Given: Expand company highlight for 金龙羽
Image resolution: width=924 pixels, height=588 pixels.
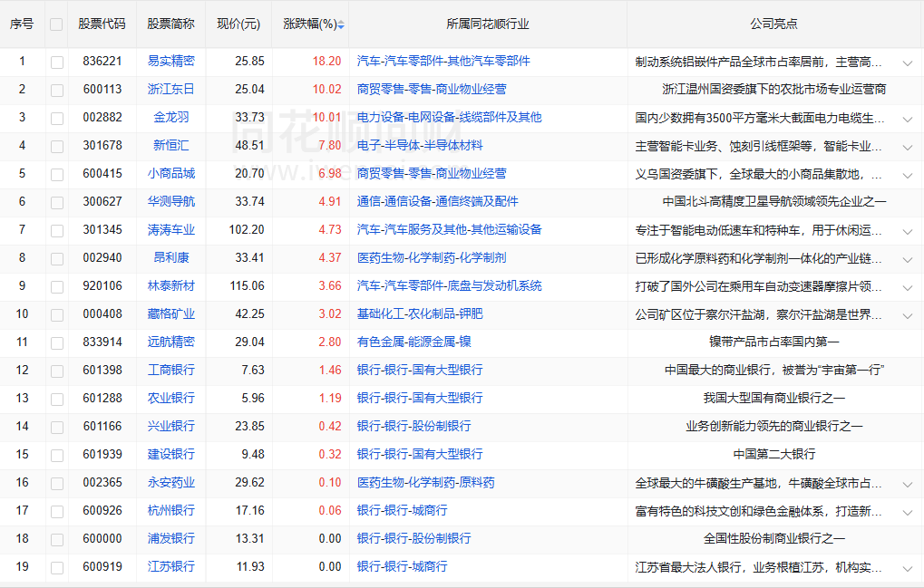Looking at the screenshot, I should [x=907, y=120].
